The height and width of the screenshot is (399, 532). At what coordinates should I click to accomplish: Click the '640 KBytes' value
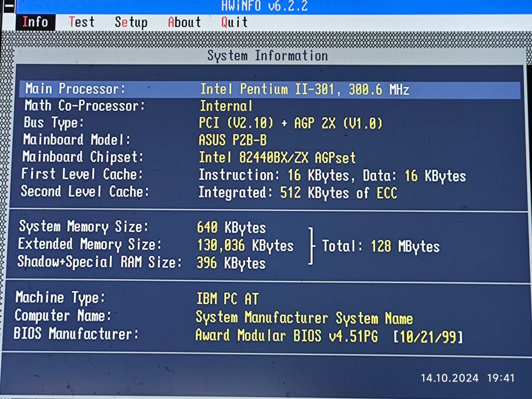[231, 228]
